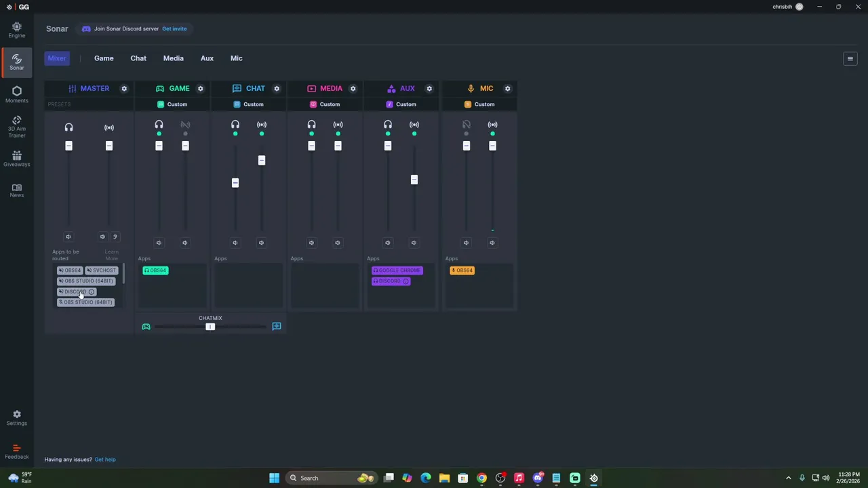
Task: Mute Media stream output
Action: (337, 243)
